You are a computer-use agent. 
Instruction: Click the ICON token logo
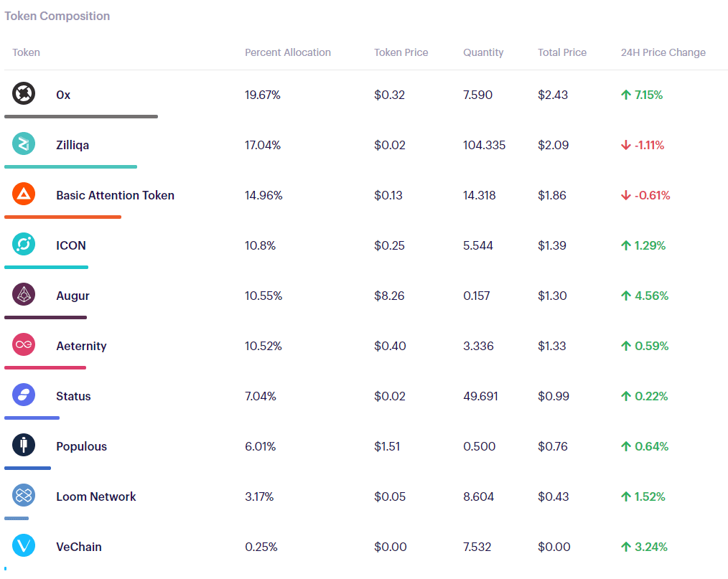[x=24, y=244]
